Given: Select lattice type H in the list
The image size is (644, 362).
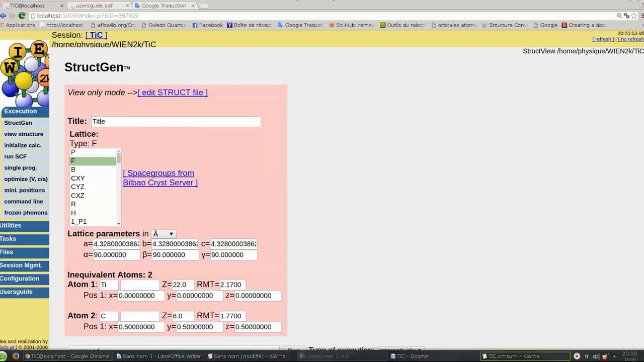Looking at the screenshot, I should [93, 213].
